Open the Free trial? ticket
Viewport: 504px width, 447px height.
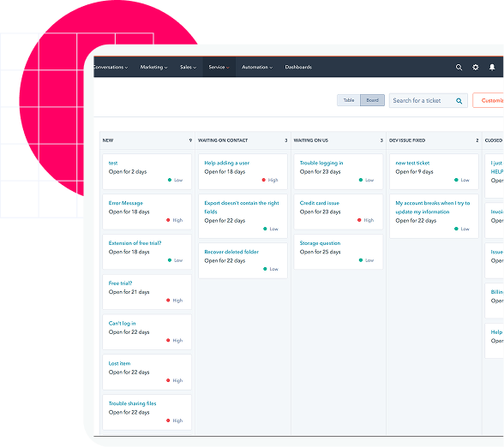(x=120, y=283)
